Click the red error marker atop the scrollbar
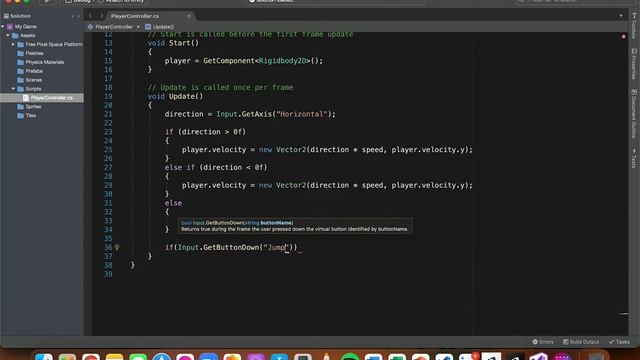640x360 pixels. [x=623, y=37]
